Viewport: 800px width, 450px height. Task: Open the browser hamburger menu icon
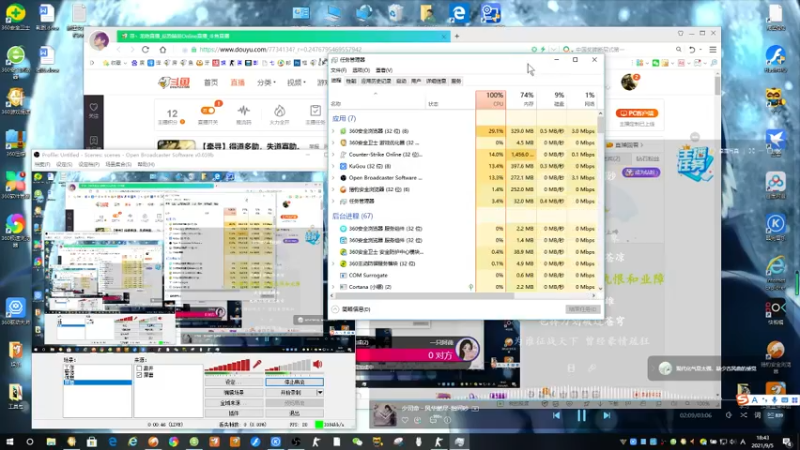(713, 49)
